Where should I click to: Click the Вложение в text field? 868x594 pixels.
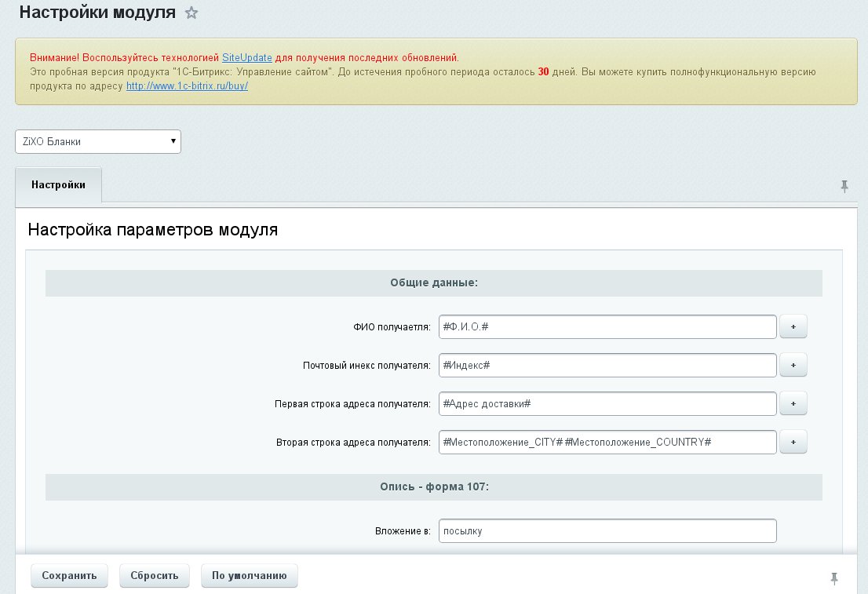[x=607, y=530]
